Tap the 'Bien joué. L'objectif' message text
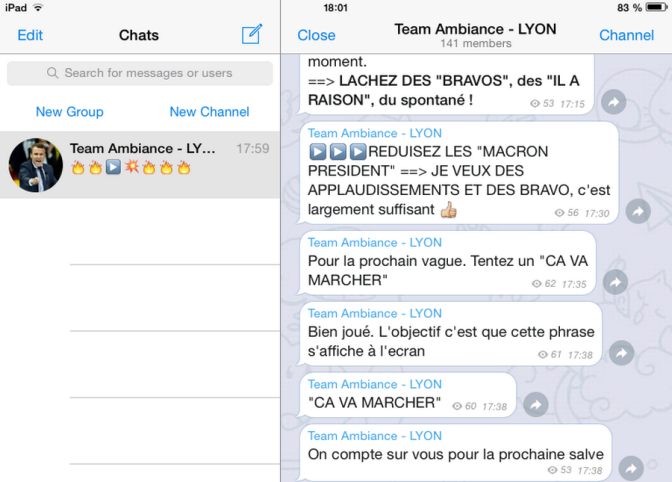 tap(451, 341)
